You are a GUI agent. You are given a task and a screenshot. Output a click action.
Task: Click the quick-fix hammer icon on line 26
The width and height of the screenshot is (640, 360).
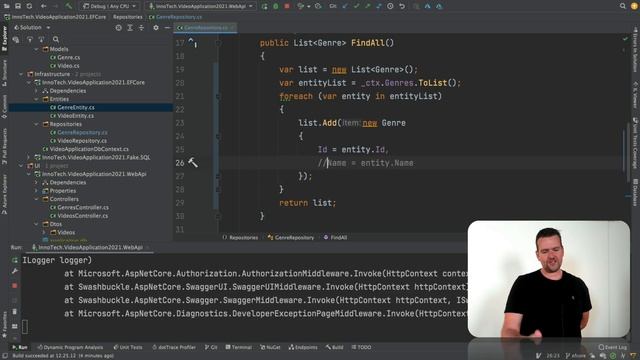click(193, 162)
